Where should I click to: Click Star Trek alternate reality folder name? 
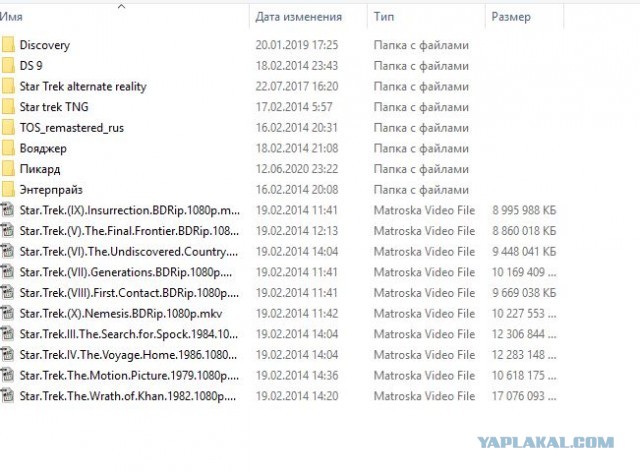pos(83,87)
